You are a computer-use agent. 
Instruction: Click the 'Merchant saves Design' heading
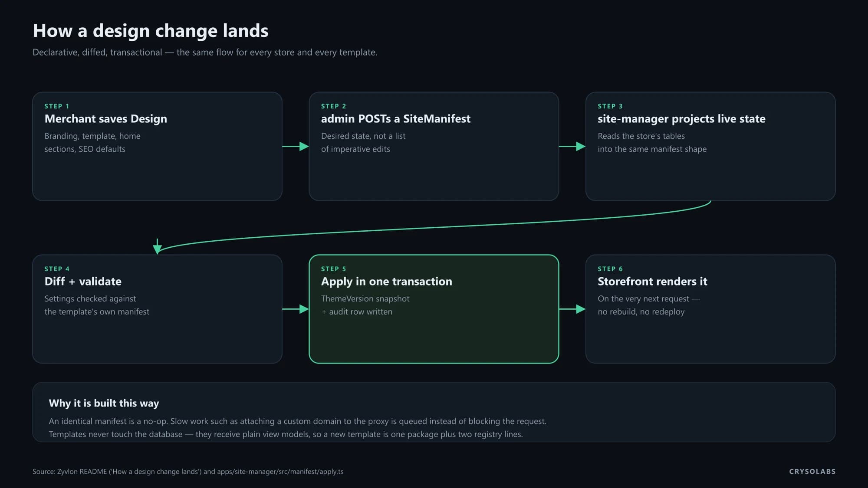coord(106,119)
